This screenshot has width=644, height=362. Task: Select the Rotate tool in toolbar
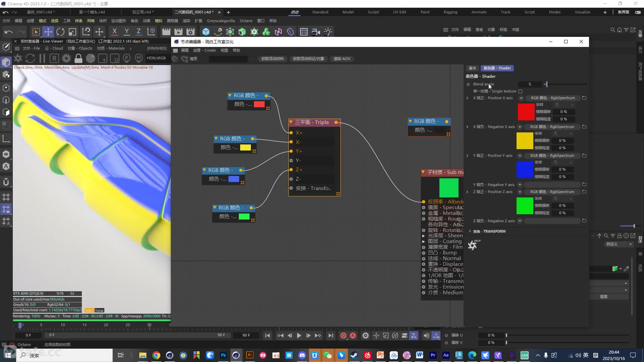(60, 32)
